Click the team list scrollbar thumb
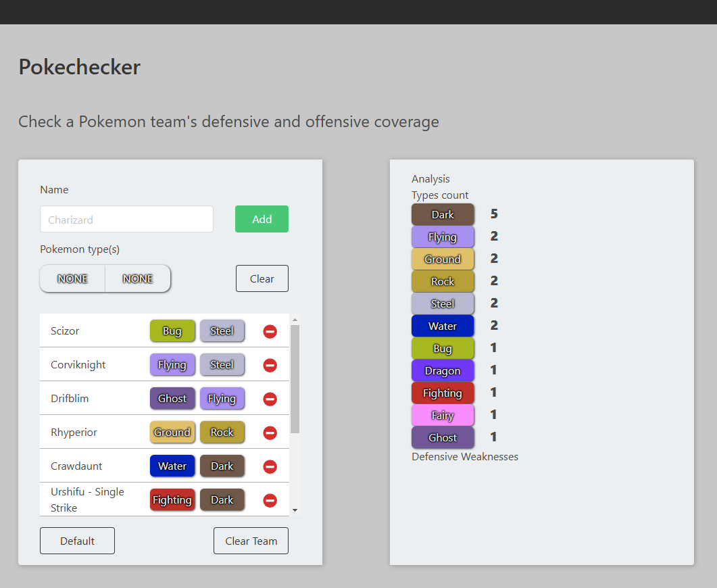The width and height of the screenshot is (717, 588). coord(295,379)
